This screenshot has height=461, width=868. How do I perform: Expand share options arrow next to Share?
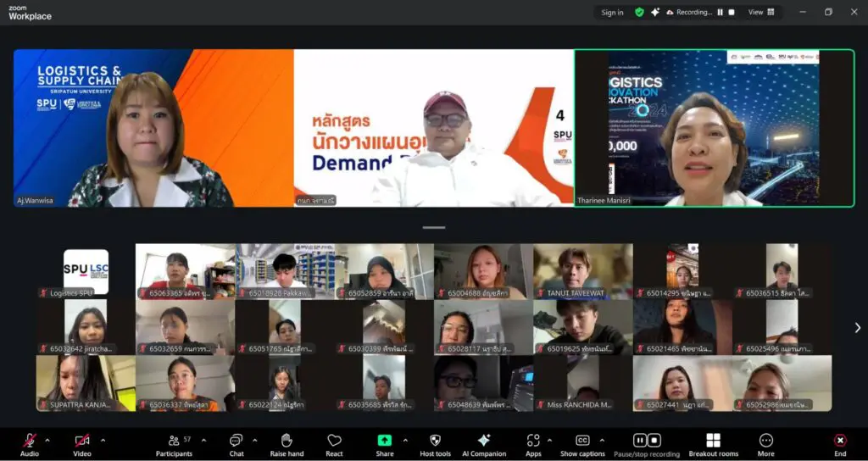(405, 441)
